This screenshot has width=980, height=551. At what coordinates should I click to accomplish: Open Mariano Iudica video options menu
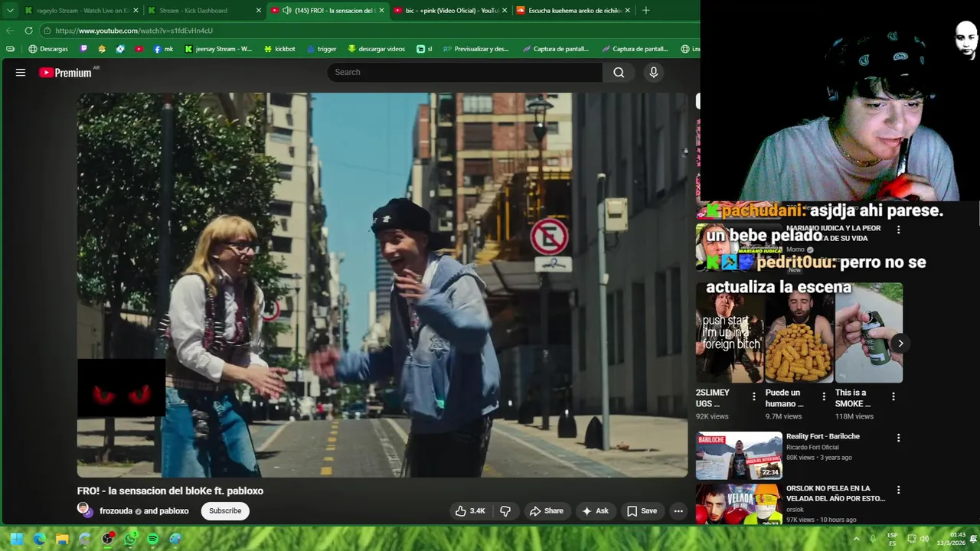(898, 230)
